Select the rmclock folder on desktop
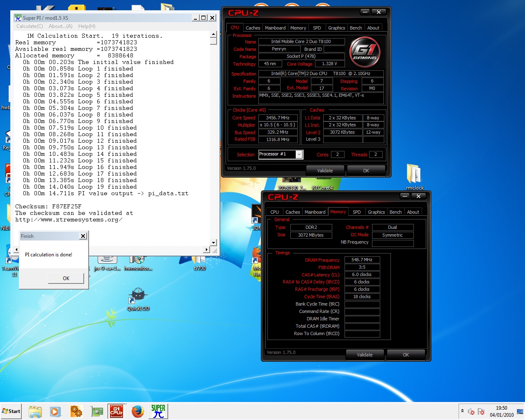525x420 pixels. coord(415,177)
